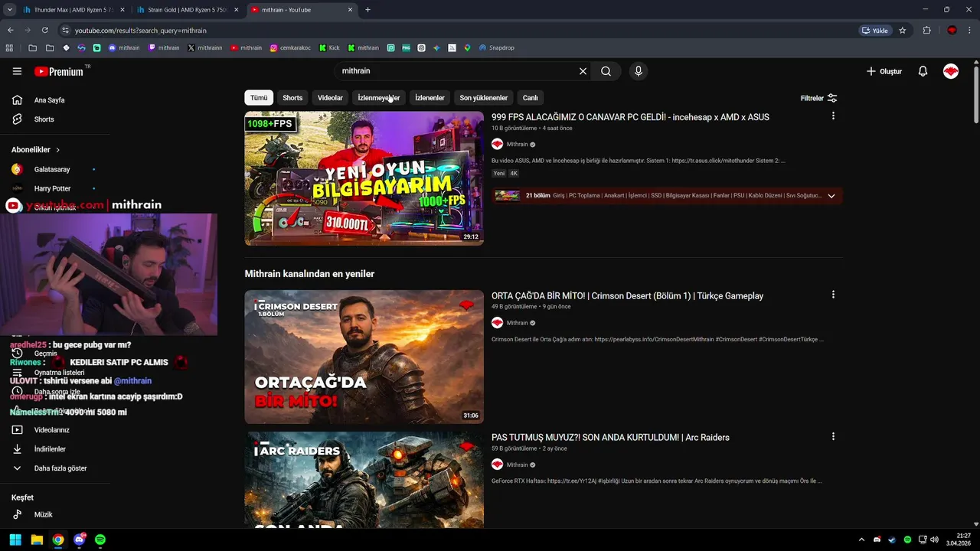Select the Canlı filter chip
The width and height of the screenshot is (980, 551).
[531, 98]
